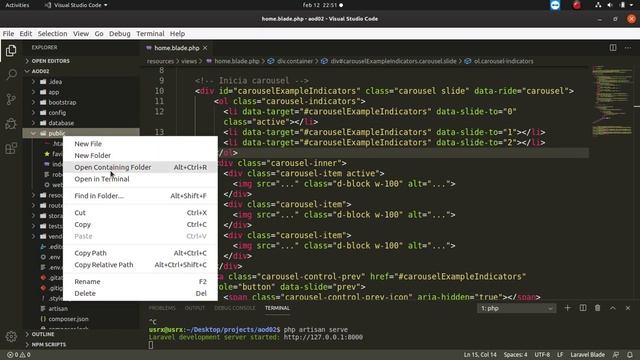Show errors and warnings in status bar

point(19,355)
